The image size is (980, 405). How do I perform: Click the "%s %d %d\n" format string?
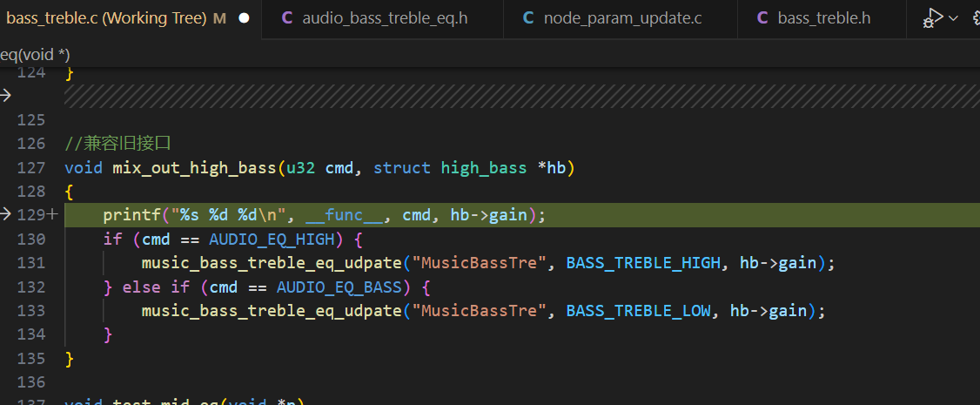(x=229, y=215)
